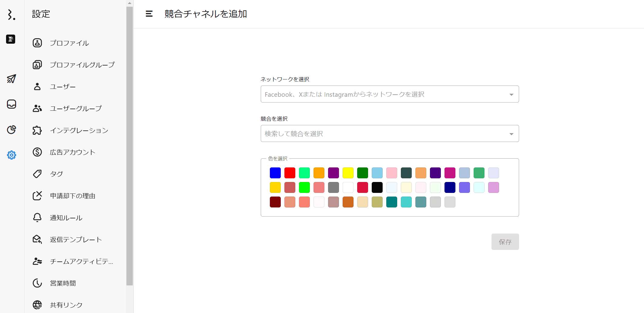
Task: Open the inbox icon in left rail
Action: [12, 104]
